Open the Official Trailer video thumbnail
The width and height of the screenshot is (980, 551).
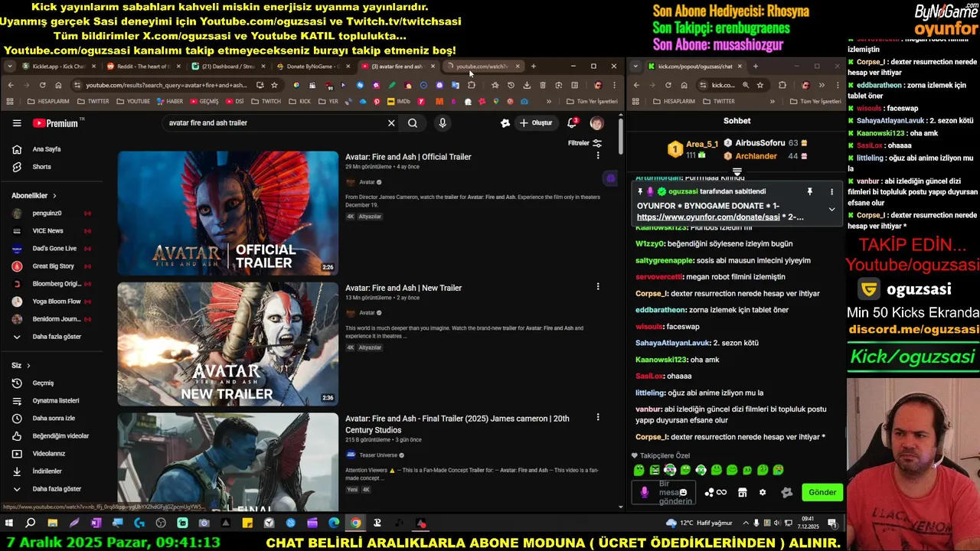227,213
